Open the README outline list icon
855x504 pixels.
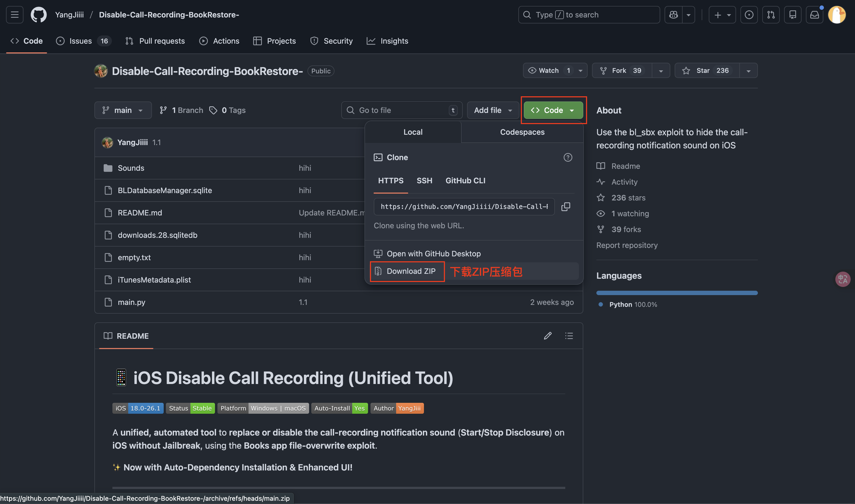[569, 336]
